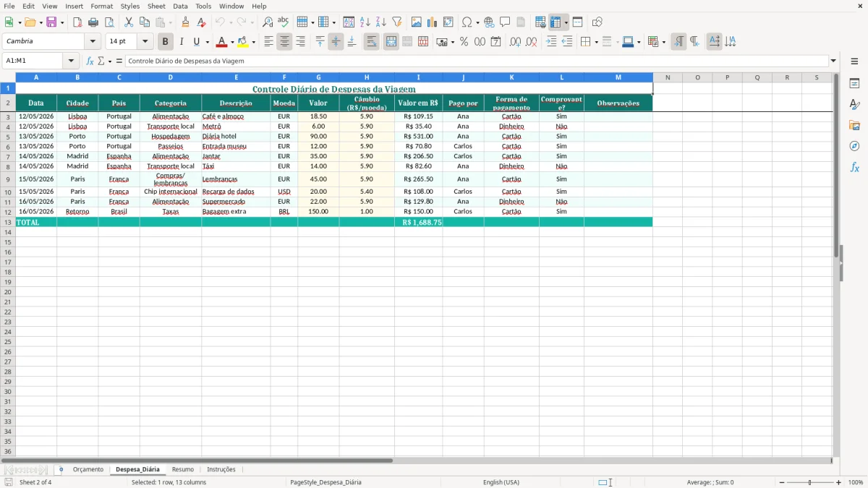This screenshot has height=488, width=868.
Task: Toggle Bold formatting
Action: click(166, 42)
